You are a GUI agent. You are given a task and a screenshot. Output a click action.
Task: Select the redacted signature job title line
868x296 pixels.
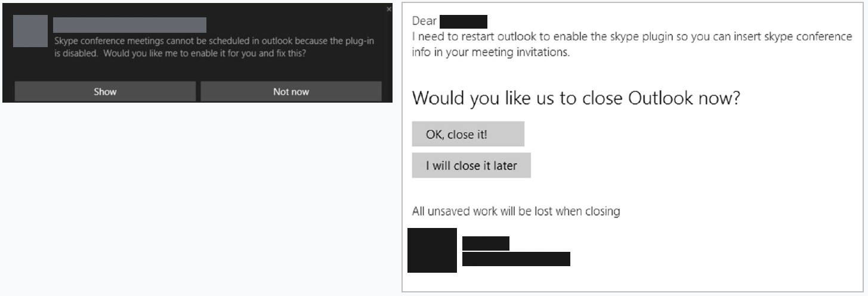pyautogui.click(x=516, y=259)
